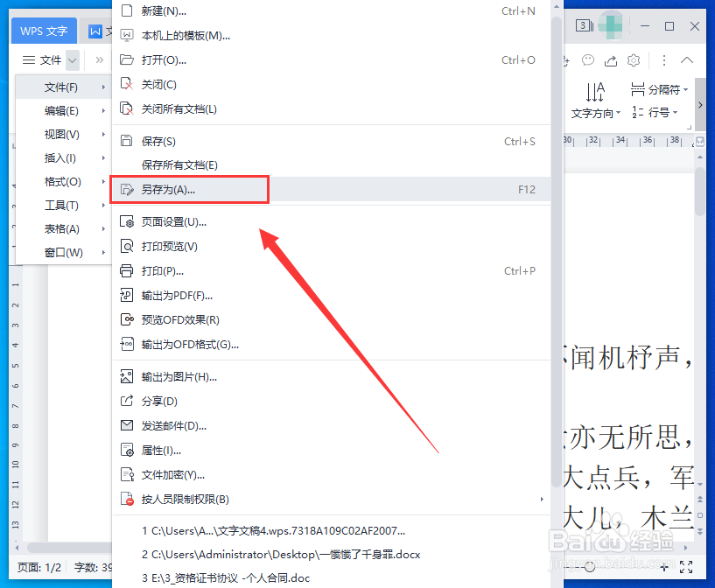Click the Share arrow icon near the gear

pyautogui.click(x=612, y=60)
